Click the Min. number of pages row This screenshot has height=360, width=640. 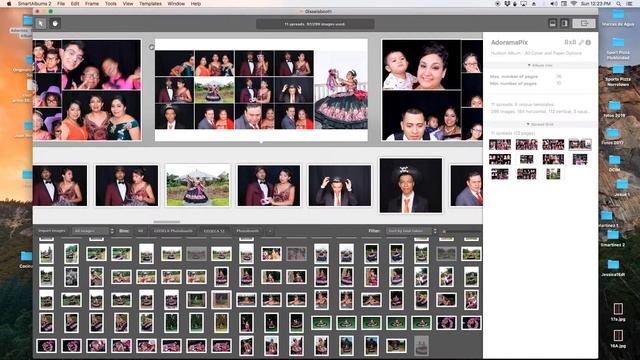[527, 83]
